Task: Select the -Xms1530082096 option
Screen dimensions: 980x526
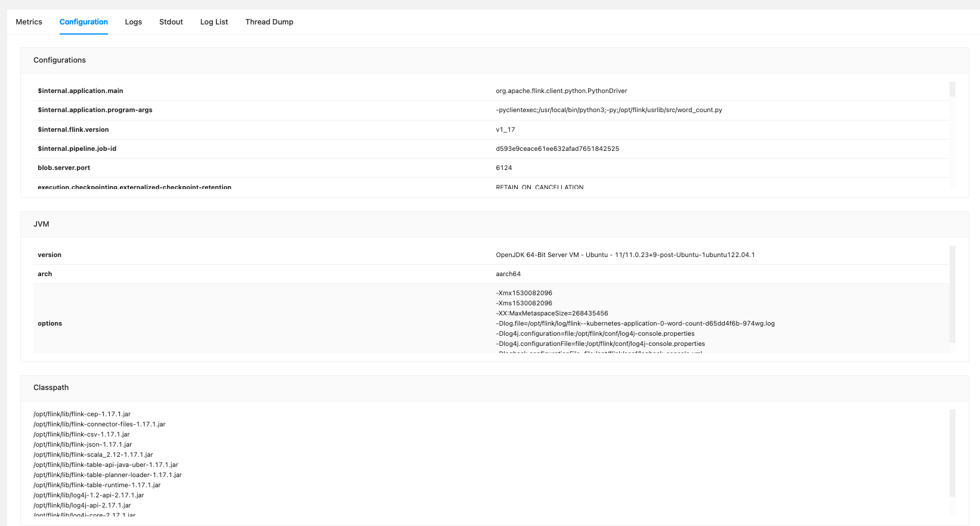Action: click(524, 303)
